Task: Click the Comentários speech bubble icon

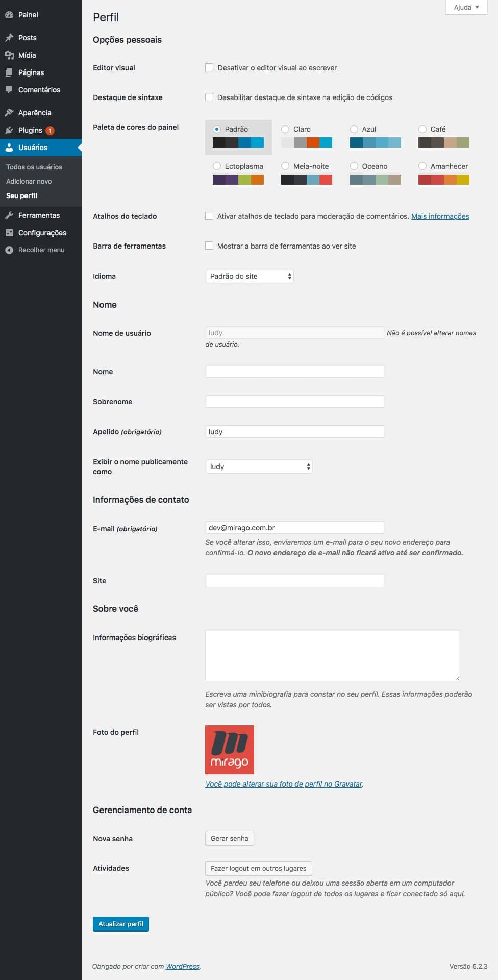Action: point(9,90)
